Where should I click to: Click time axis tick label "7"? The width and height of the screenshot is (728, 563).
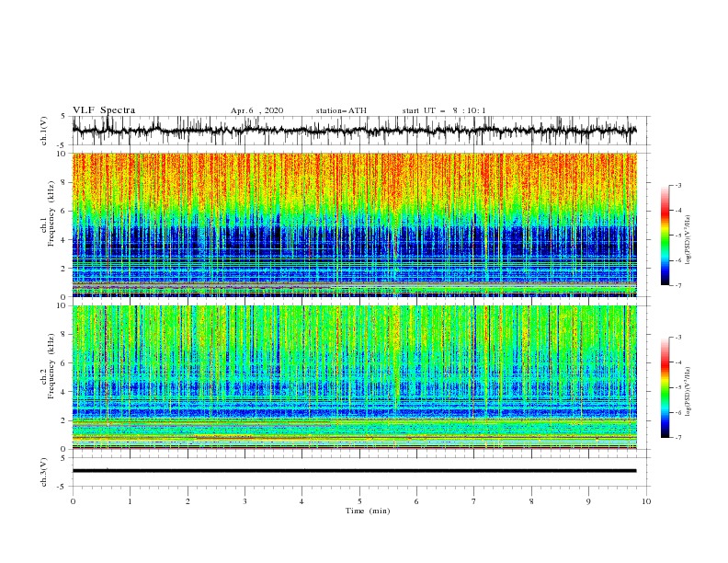[474, 501]
